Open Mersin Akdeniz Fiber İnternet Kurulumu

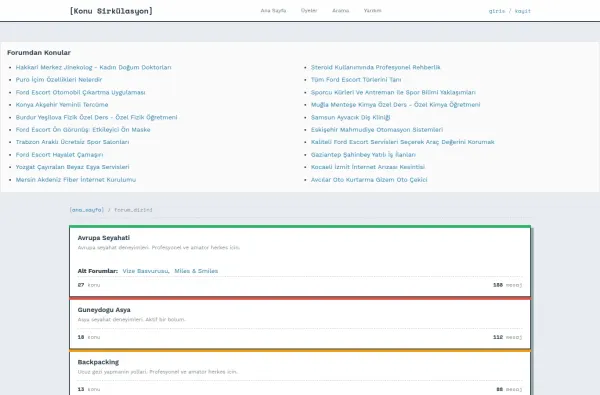(x=76, y=180)
